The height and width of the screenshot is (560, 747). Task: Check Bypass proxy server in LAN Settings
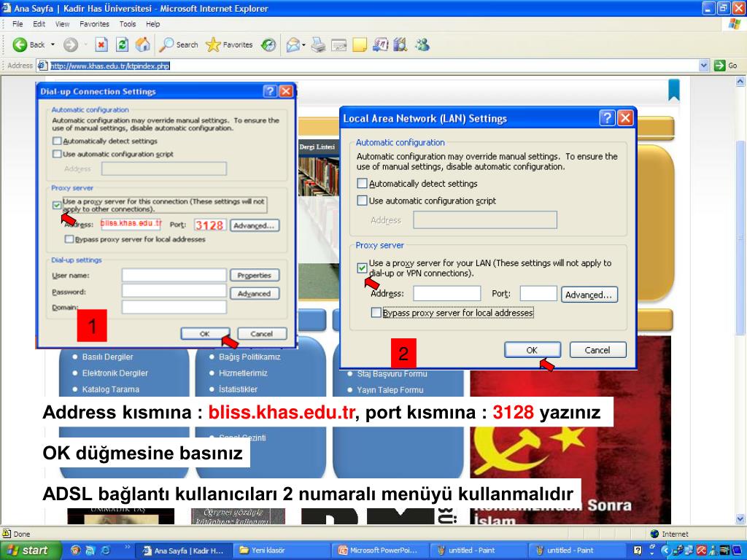(376, 312)
